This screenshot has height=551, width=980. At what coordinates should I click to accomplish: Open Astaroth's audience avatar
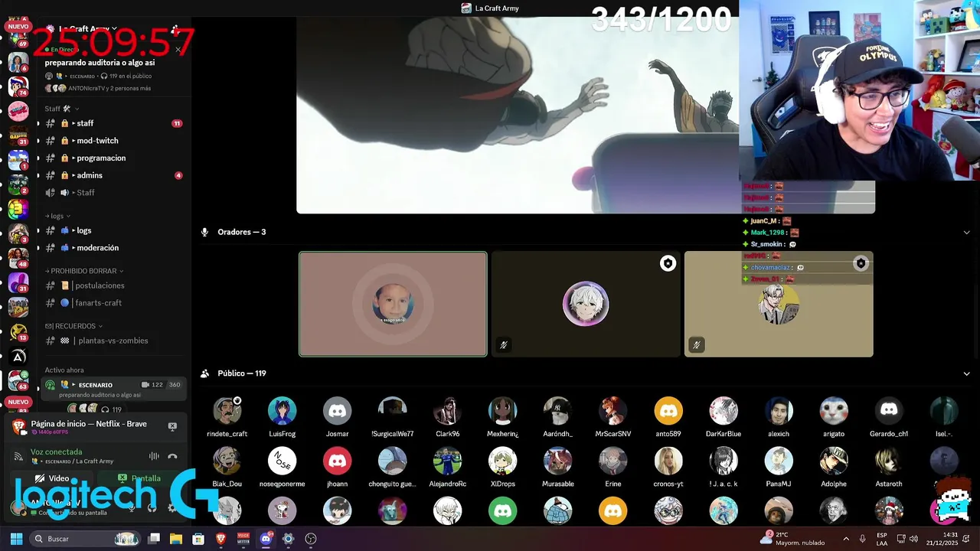tap(889, 461)
